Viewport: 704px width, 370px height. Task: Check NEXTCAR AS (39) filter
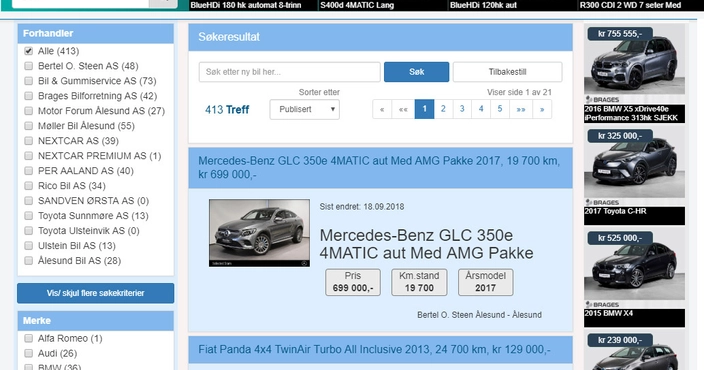[29, 141]
